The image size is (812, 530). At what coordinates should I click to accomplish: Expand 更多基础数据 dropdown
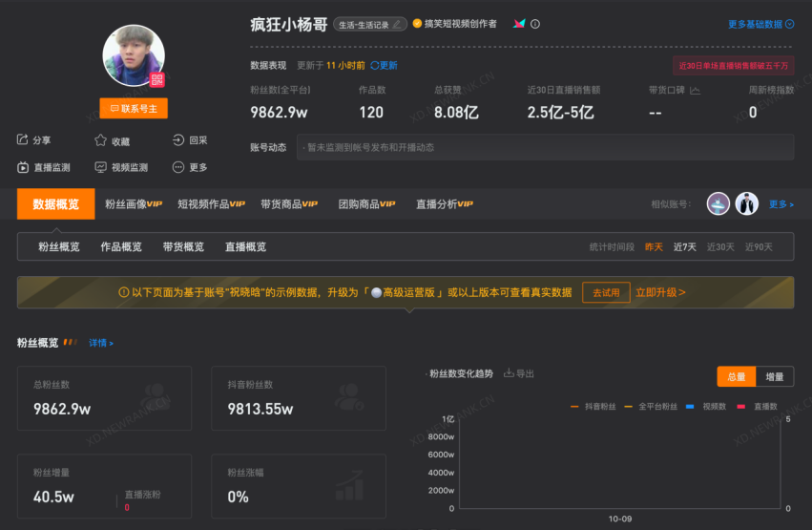(760, 24)
